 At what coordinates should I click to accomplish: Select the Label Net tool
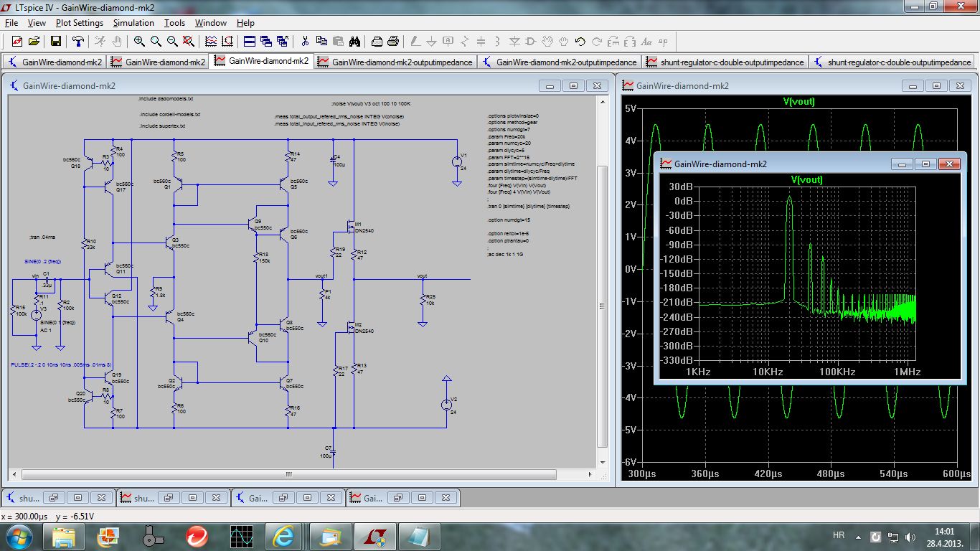(448, 42)
